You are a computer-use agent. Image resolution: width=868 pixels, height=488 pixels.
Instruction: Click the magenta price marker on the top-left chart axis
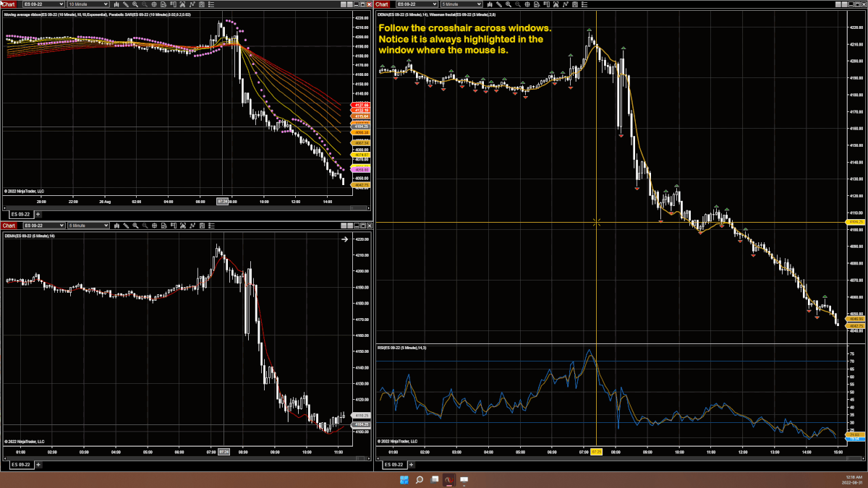click(x=359, y=169)
